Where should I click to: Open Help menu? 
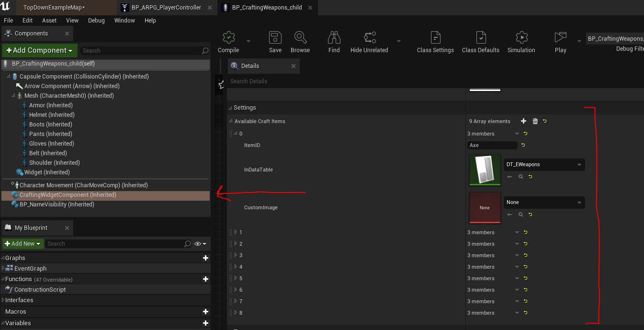tap(150, 20)
